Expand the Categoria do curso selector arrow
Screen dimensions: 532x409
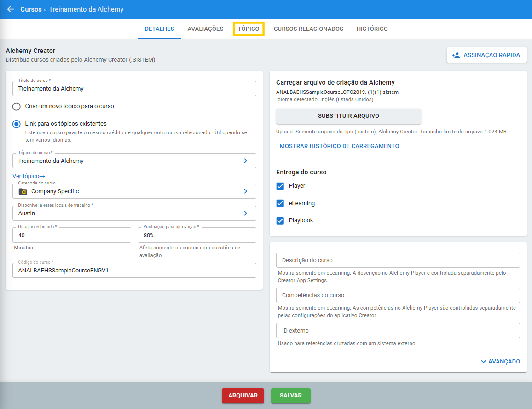[x=246, y=191]
